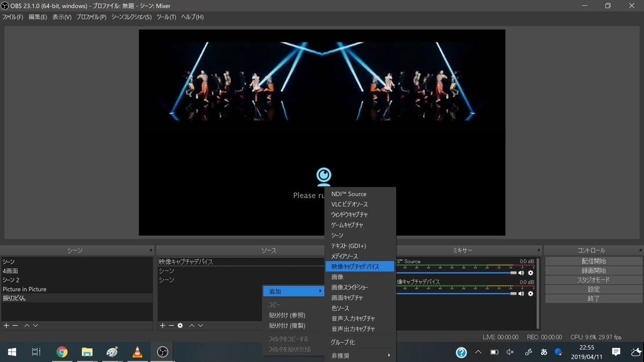Select 色ソース from the add menu

pyautogui.click(x=360, y=308)
